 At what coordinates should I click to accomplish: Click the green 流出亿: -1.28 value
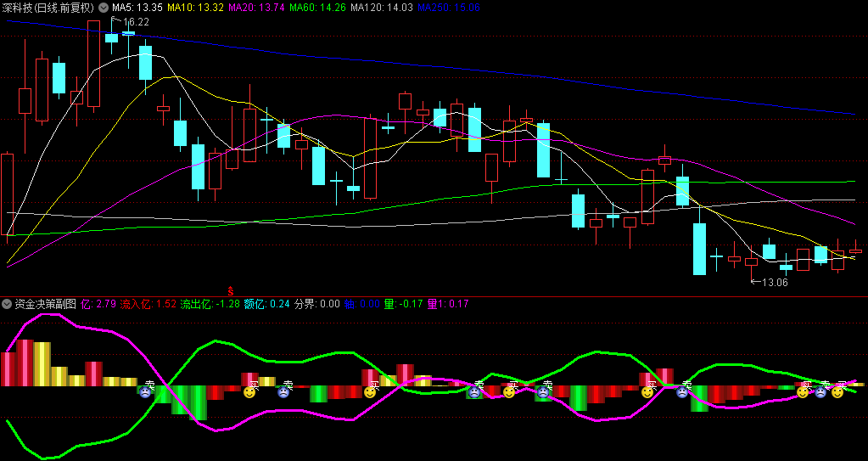point(210,304)
